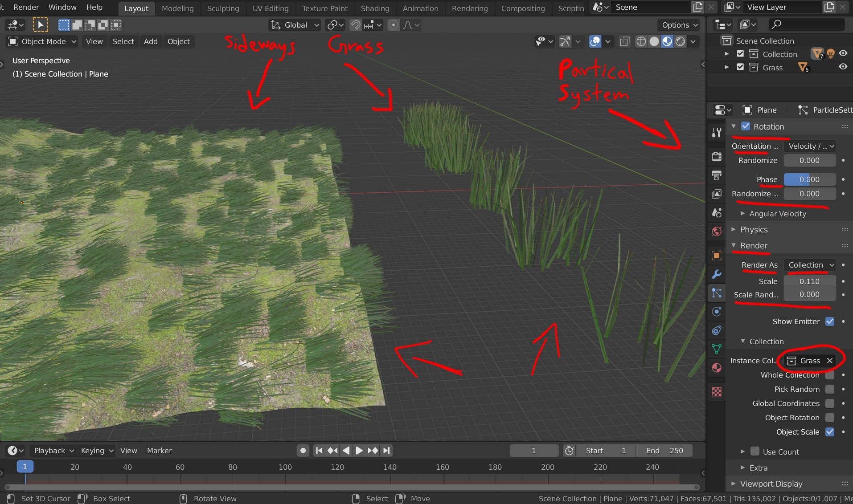Viewport: 853px width, 504px height.
Task: Open the Playback popover in timeline
Action: click(53, 451)
